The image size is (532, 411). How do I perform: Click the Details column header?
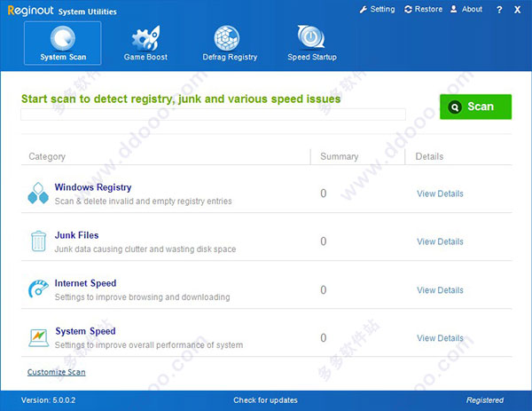click(x=429, y=156)
